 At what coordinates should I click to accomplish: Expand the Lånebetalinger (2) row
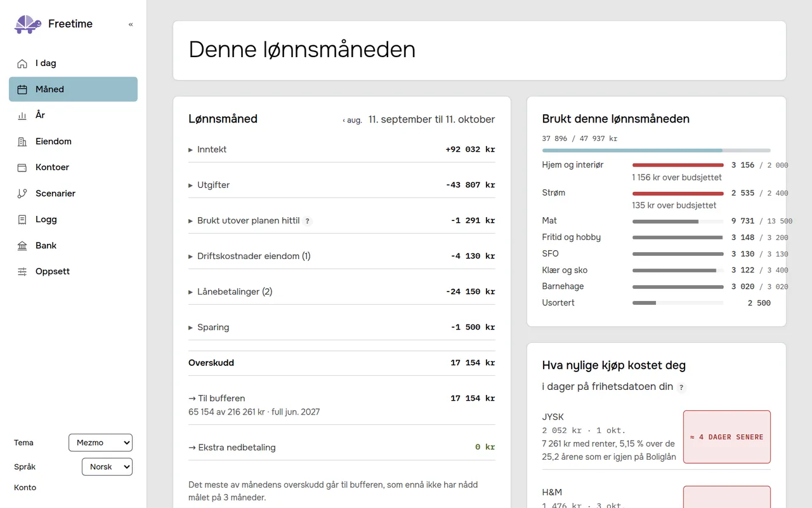coord(341,292)
